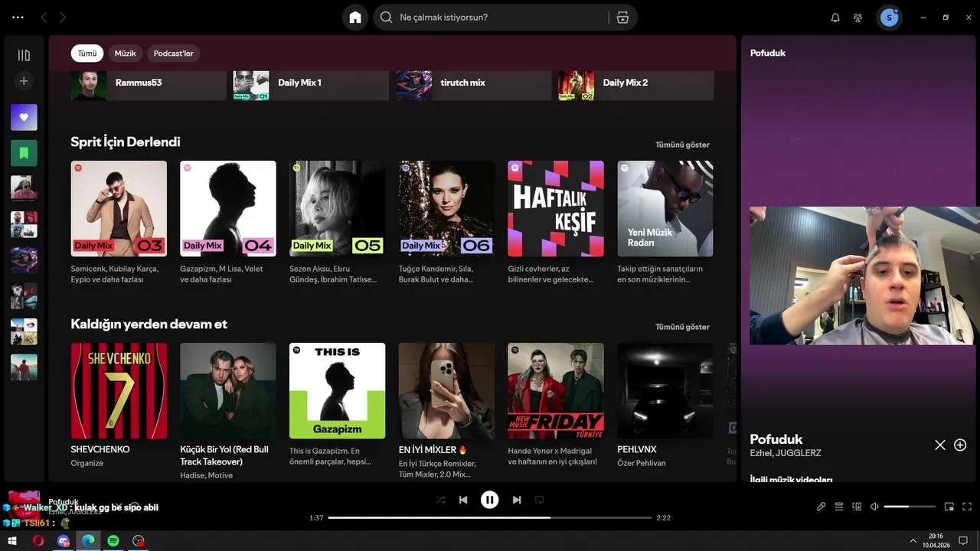Viewport: 980px width, 551px height.
Task: Open notifications bell icon
Action: tap(835, 18)
